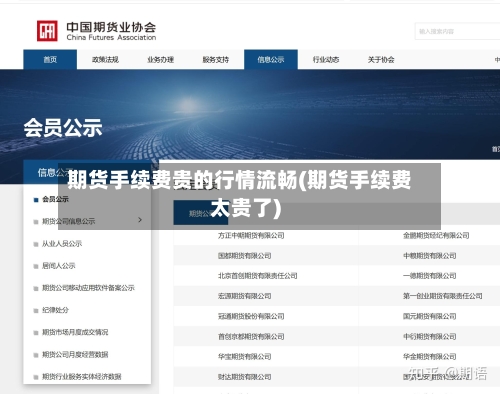Click the 华金期货有限公司 cell
The height and width of the screenshot is (394, 500).
[x=429, y=357]
